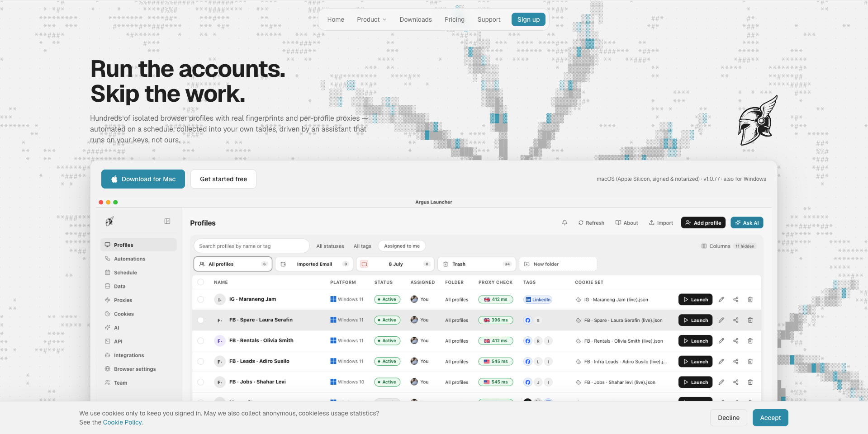The width and height of the screenshot is (868, 434).
Task: Tick the FB Jobs Shahar Levi checkbox
Action: [x=201, y=382]
